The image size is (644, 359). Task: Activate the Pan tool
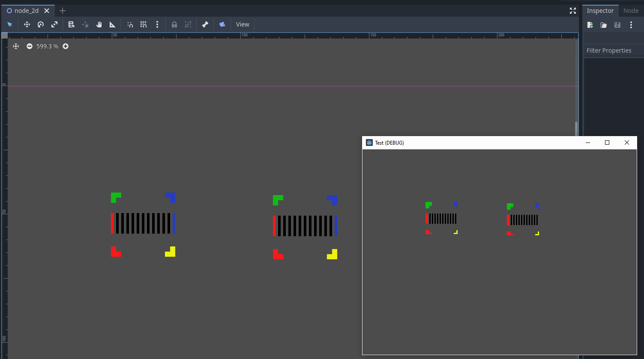pyautogui.click(x=99, y=24)
